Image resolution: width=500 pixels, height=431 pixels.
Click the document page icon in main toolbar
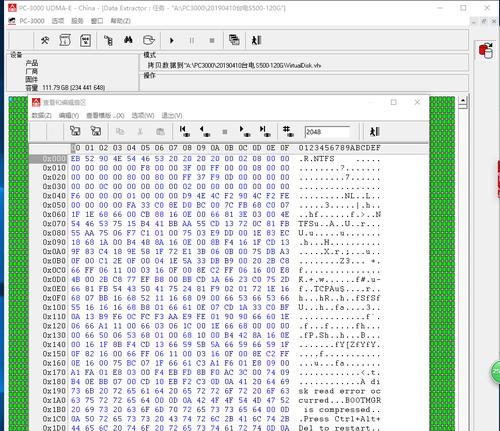coord(85,41)
